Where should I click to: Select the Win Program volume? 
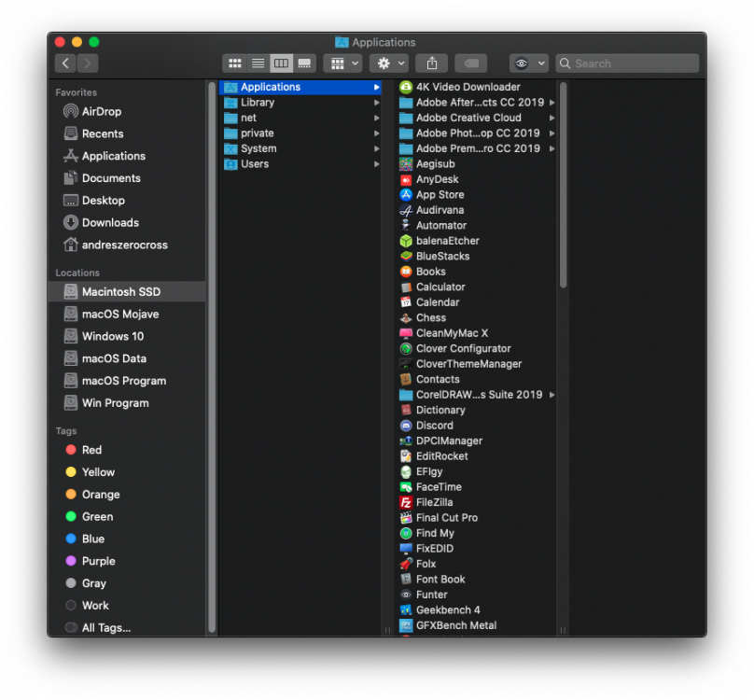coord(128,403)
